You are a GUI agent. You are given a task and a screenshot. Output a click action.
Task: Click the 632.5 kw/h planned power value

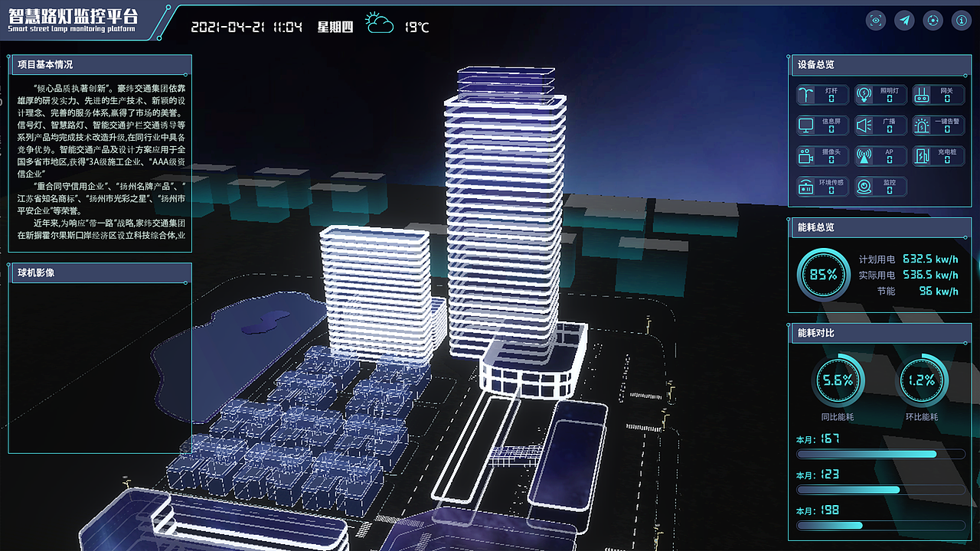tap(930, 259)
